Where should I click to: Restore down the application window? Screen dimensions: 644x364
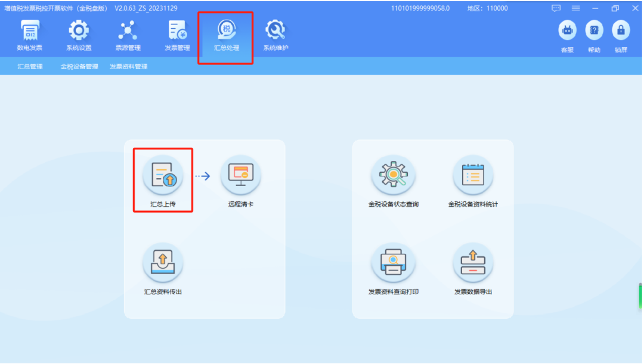pos(615,8)
